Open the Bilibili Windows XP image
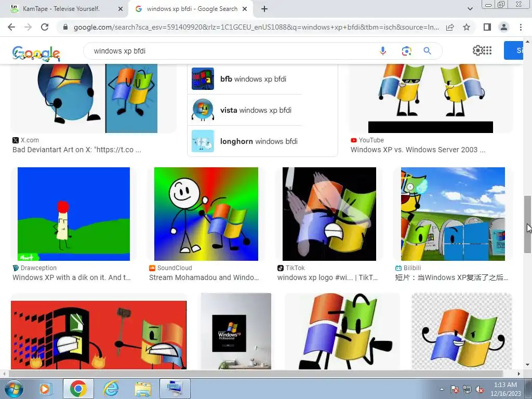This screenshot has height=399, width=532. (x=453, y=214)
